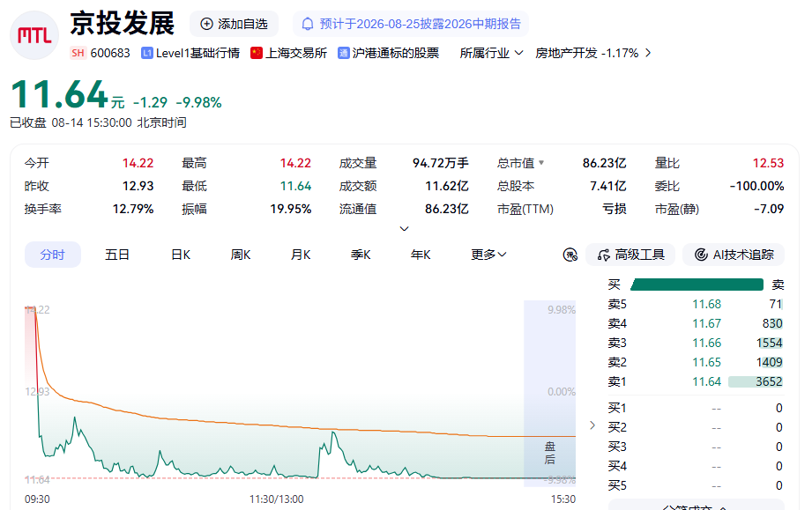Click the 高级工具 tool icon
This screenshot has width=812, height=510.
tap(604, 255)
